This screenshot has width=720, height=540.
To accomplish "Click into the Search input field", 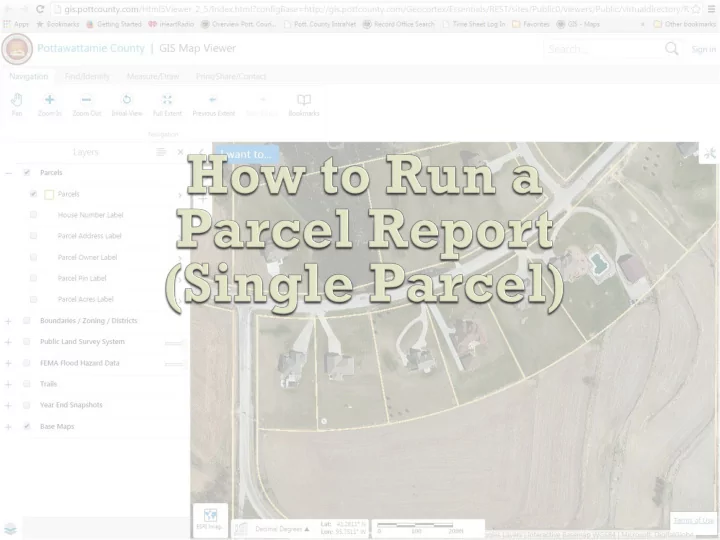I will coord(602,49).
